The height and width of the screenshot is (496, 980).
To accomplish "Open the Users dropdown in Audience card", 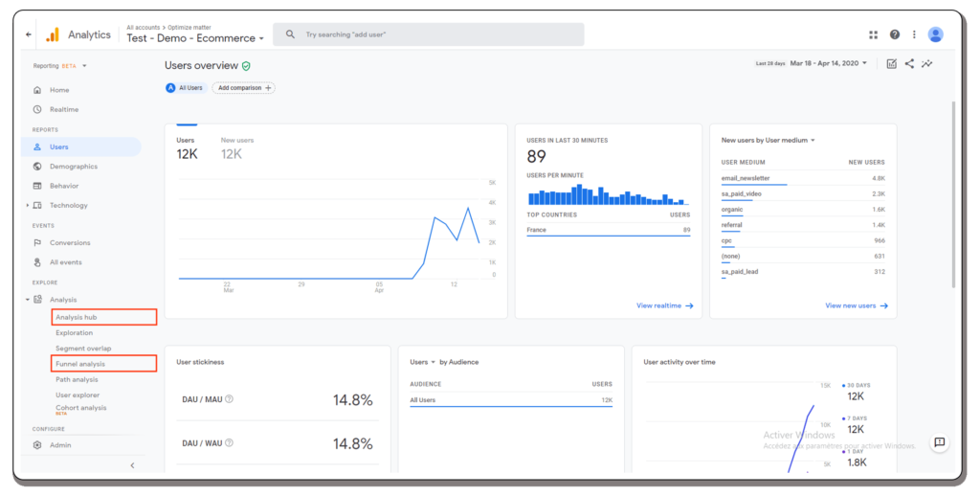I will (x=422, y=362).
